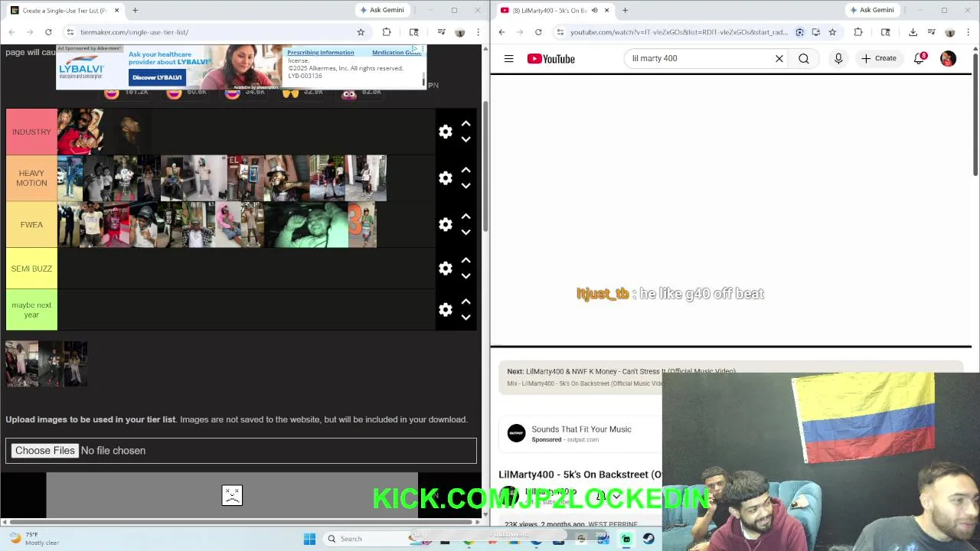980x551 pixels.
Task: Select first unranked image below the tiers
Action: pos(21,364)
